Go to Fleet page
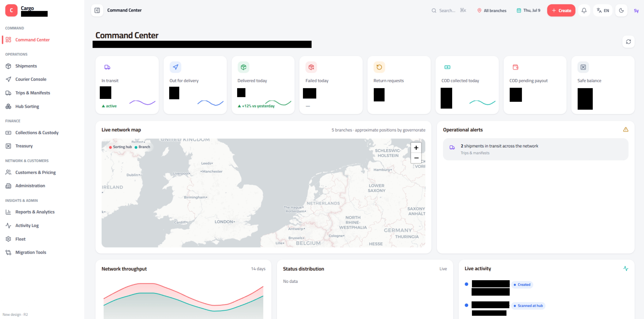The width and height of the screenshot is (644, 319). [x=42, y=239]
